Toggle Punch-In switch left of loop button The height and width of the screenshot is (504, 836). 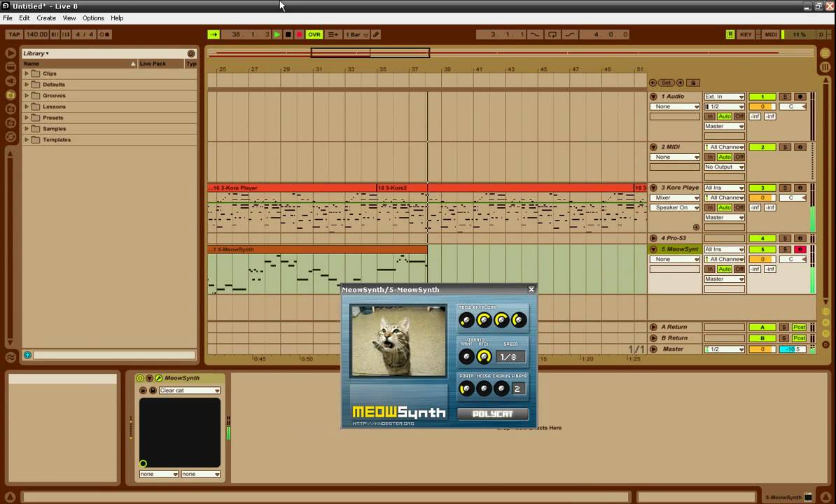coord(535,34)
